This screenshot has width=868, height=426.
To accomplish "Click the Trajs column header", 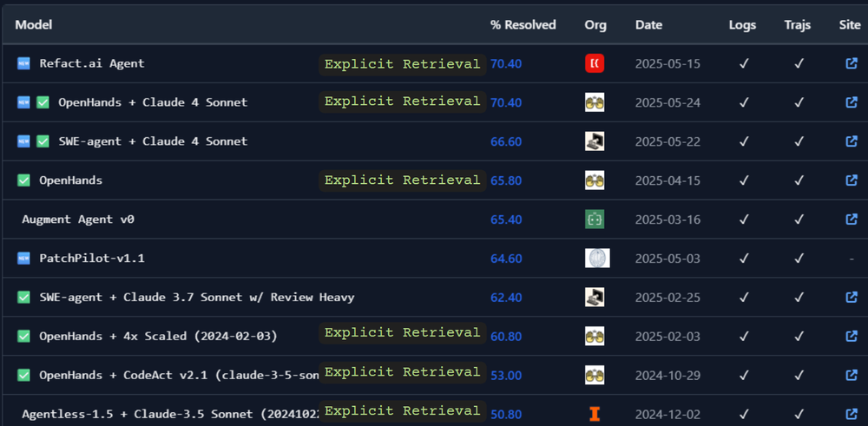I will (797, 25).
